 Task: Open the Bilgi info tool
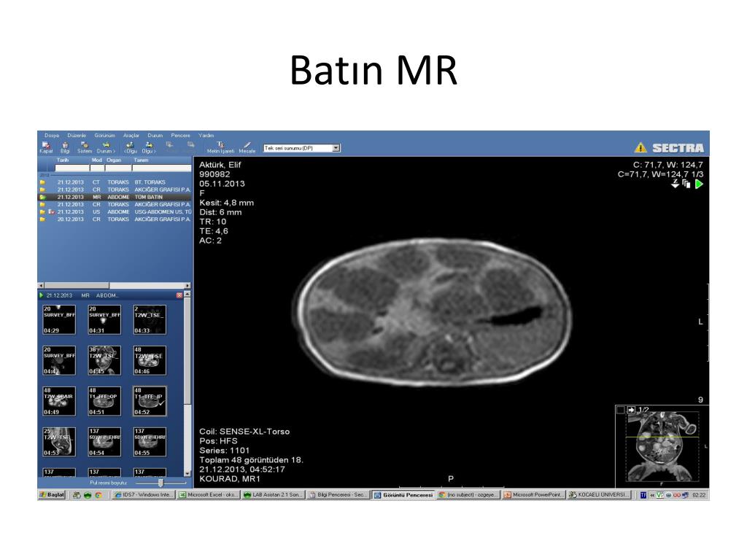click(x=65, y=147)
